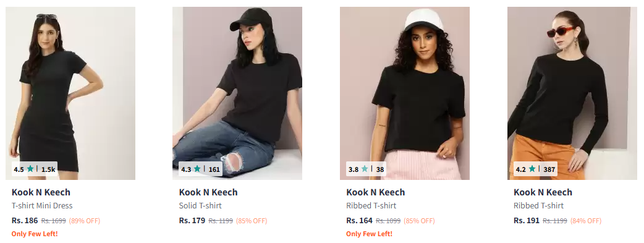Viewport: 644px width, 243px height.
Task: Click Kook N Keech brand above Solid T-shirt
Action: 208,192
